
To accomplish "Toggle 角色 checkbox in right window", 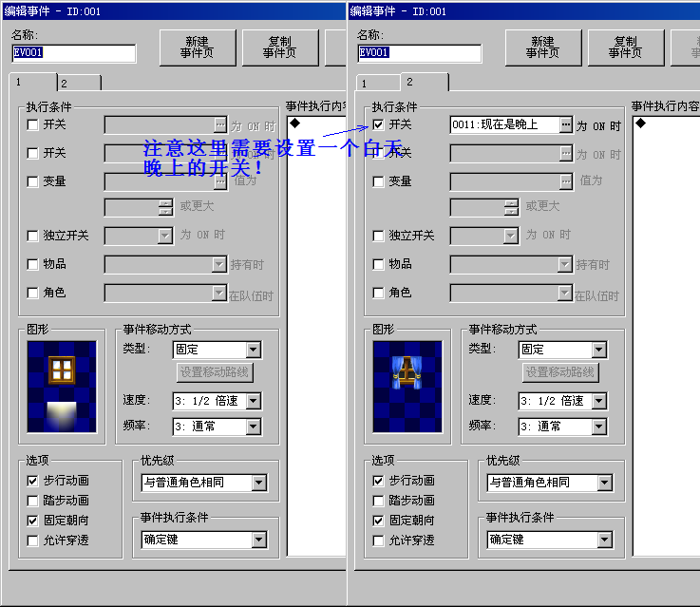I will [x=378, y=293].
